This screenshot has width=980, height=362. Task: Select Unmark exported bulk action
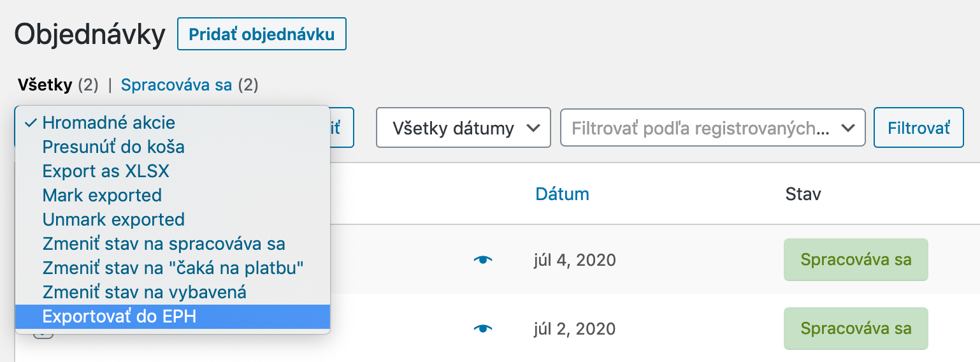[113, 219]
